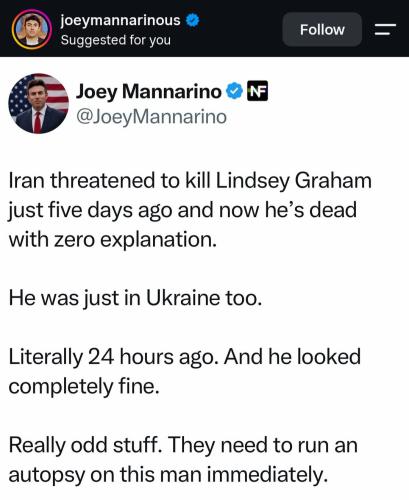
Task: Tap the sentence "He was just in Ukraine too."
Action: click(x=135, y=298)
